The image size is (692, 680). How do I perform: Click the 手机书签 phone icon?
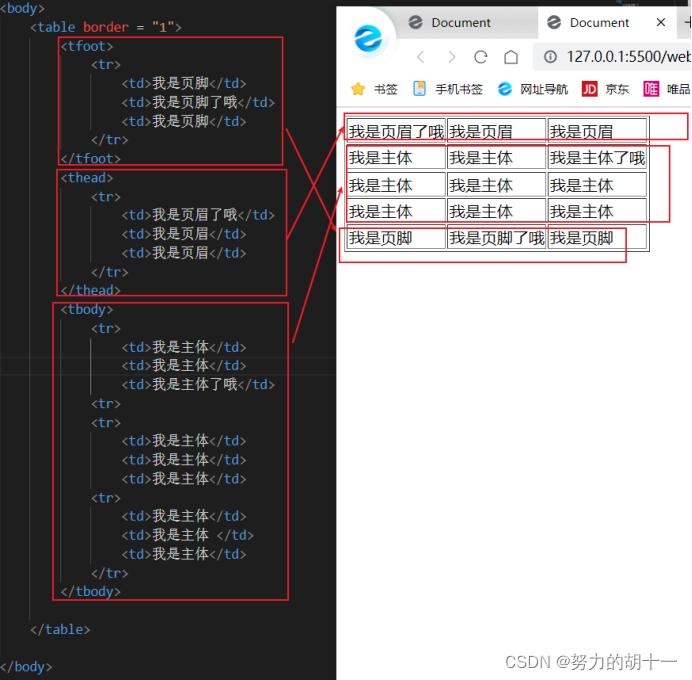pos(419,89)
